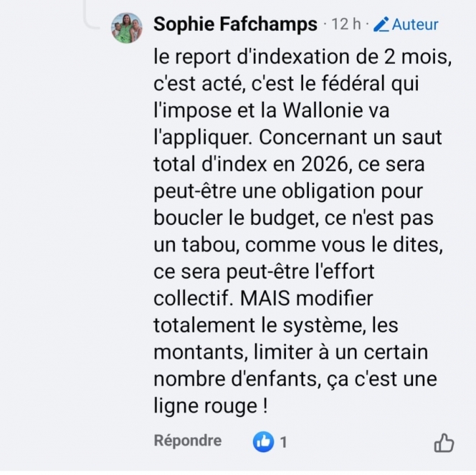Screen dimensions: 476x475
Task: Click the reaction count "1"
Action: point(283,442)
